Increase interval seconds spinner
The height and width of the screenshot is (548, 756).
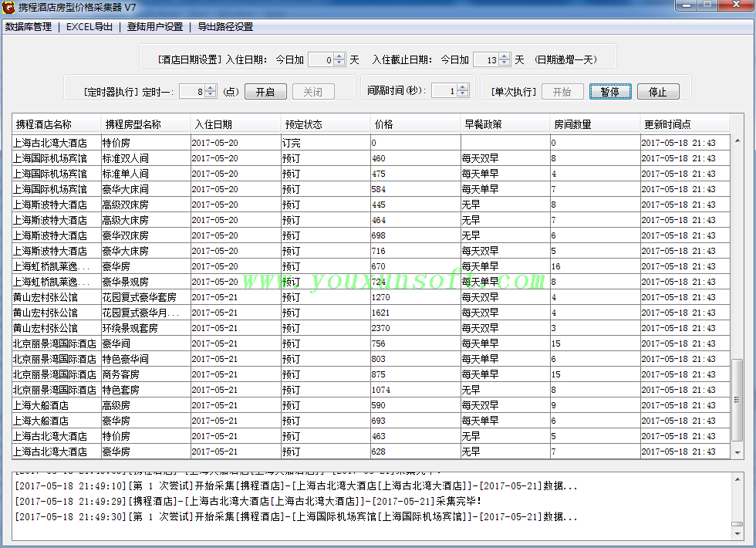[462, 86]
